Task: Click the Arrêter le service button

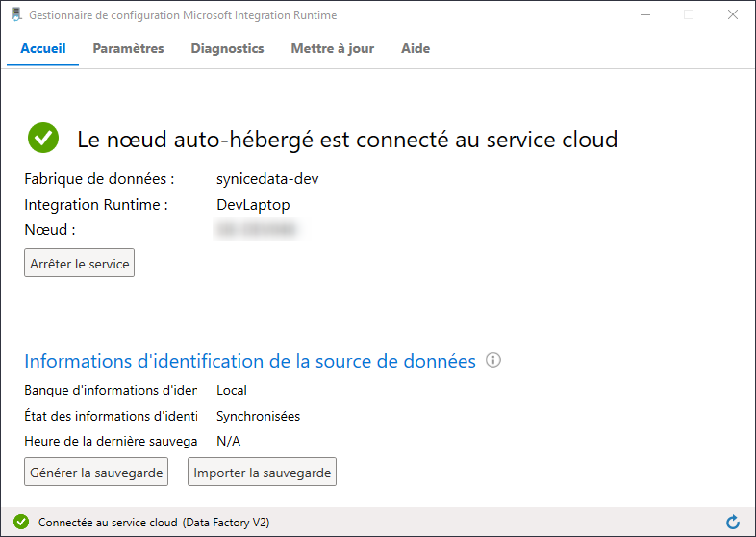Action: (80, 263)
